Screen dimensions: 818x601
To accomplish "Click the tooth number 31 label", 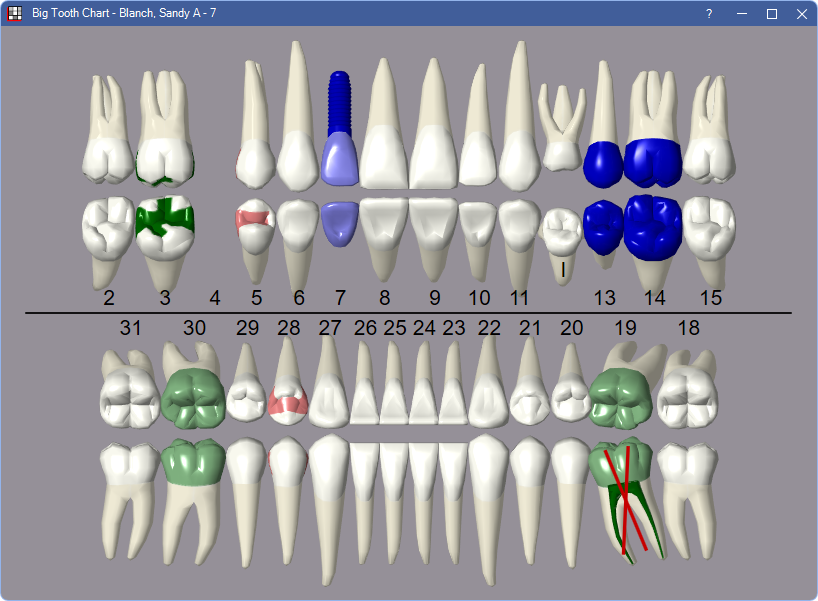I will 130,327.
